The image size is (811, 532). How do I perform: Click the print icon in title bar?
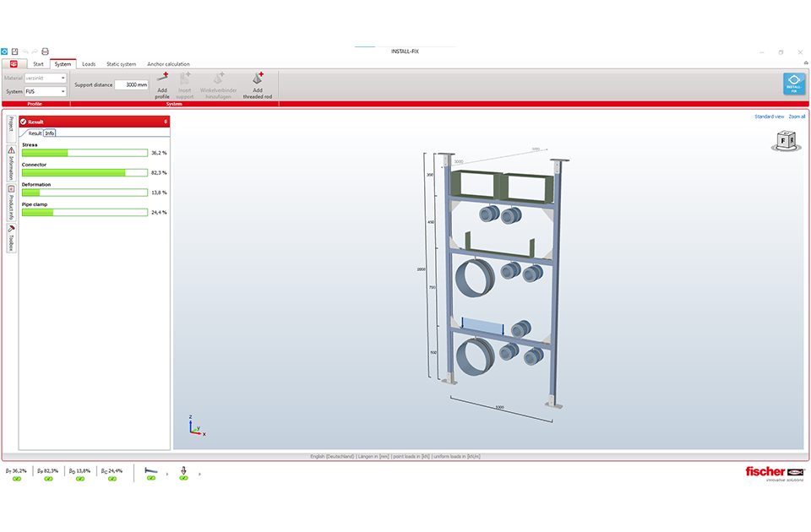point(46,52)
